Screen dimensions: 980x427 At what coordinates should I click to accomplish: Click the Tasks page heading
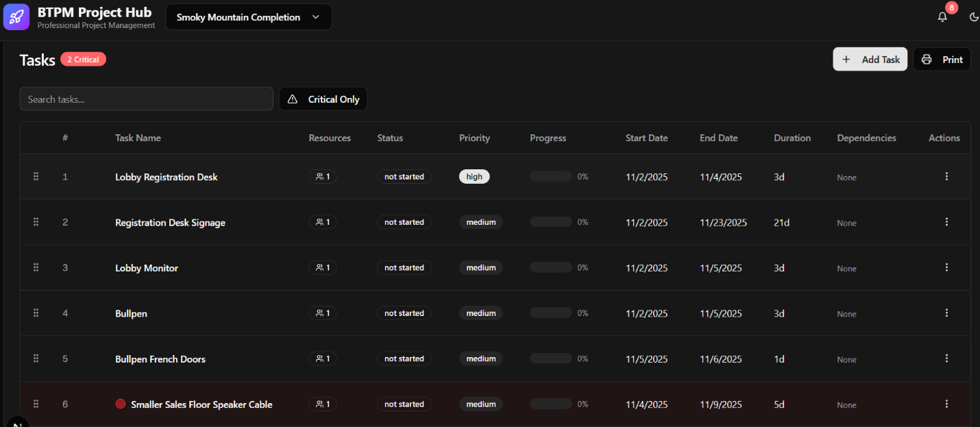click(x=37, y=60)
